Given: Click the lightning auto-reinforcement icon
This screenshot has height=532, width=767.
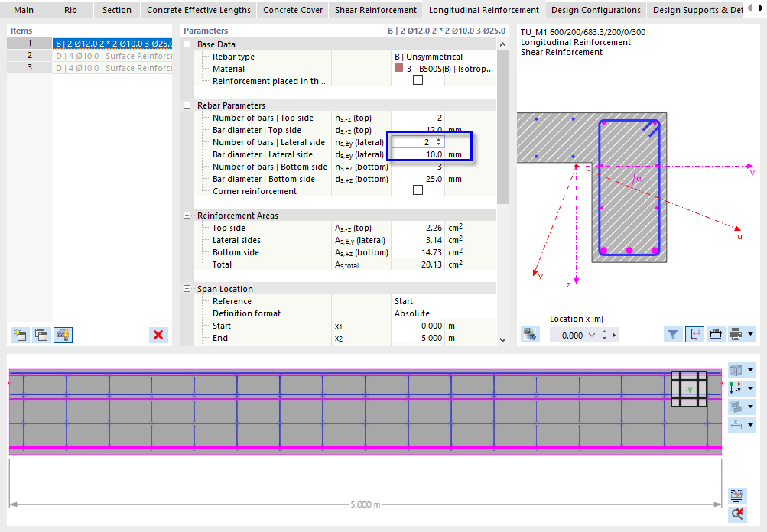Looking at the screenshot, I should pyautogui.click(x=63, y=335).
